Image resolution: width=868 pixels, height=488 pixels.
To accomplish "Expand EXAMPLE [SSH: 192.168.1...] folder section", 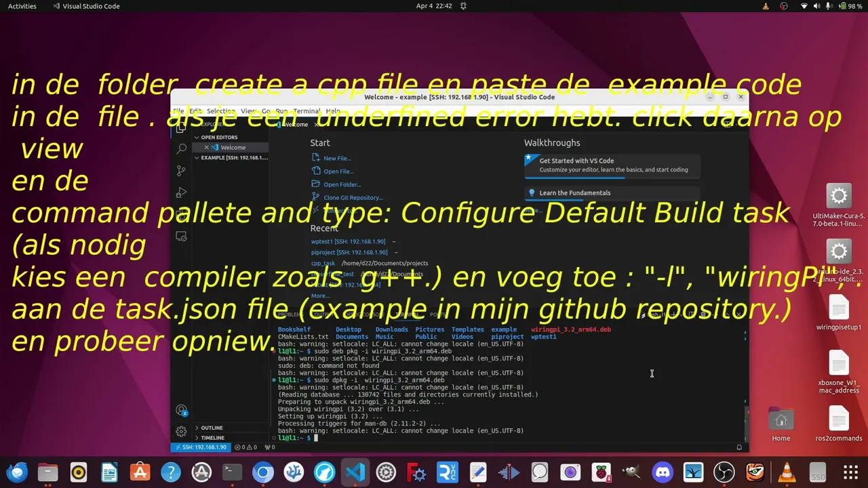I will (x=231, y=157).
